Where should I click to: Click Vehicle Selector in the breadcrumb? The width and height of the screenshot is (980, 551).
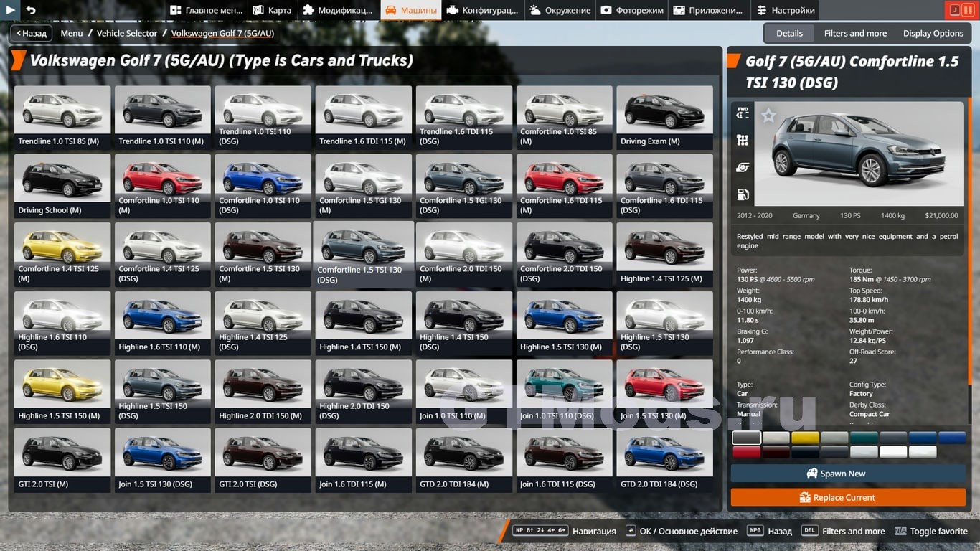127,33
